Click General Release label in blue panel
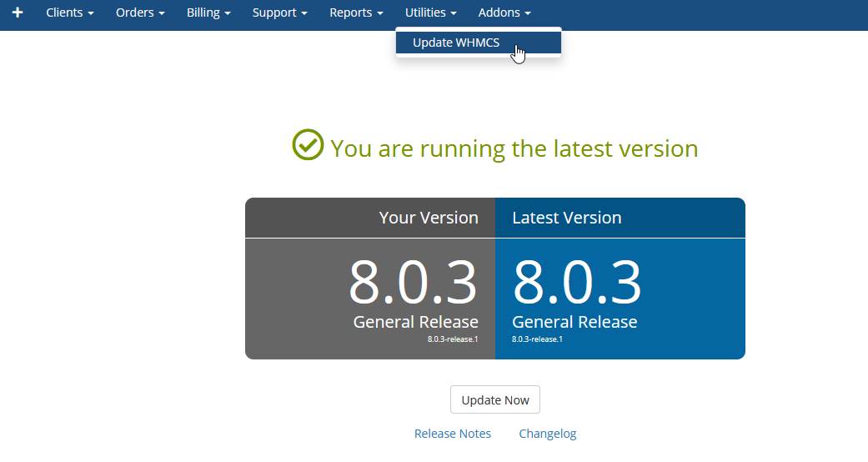This screenshot has height=462, width=868. point(574,322)
